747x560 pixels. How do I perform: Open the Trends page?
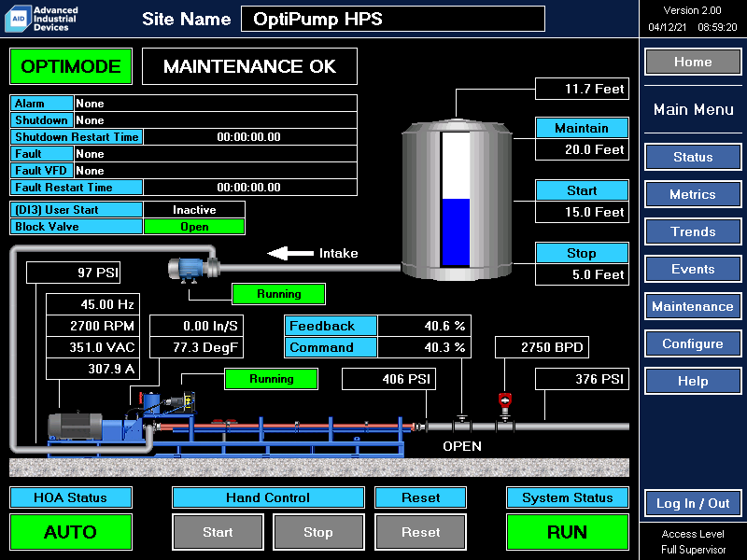[x=693, y=231]
